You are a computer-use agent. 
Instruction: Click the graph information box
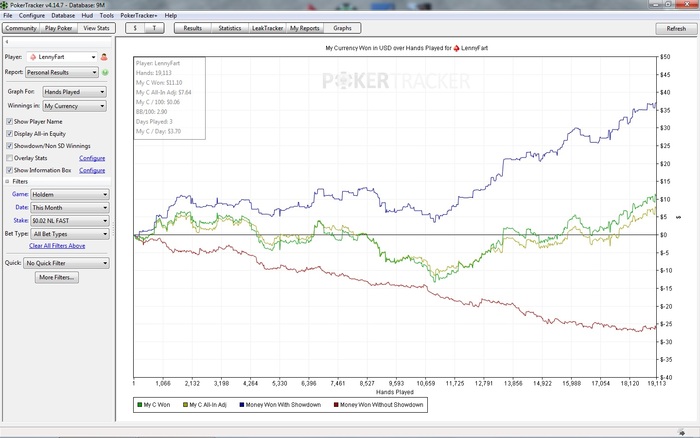click(x=170, y=98)
